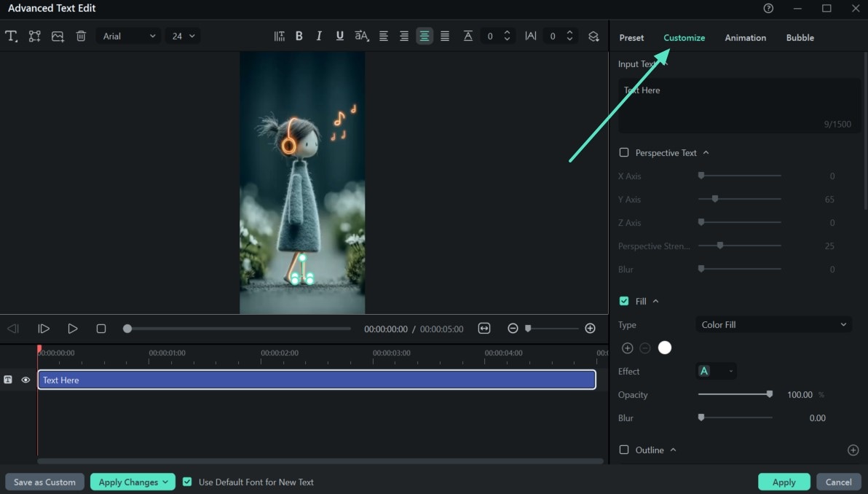The width and height of the screenshot is (868, 494).
Task: Delete the selected element with trash icon
Action: coord(81,36)
